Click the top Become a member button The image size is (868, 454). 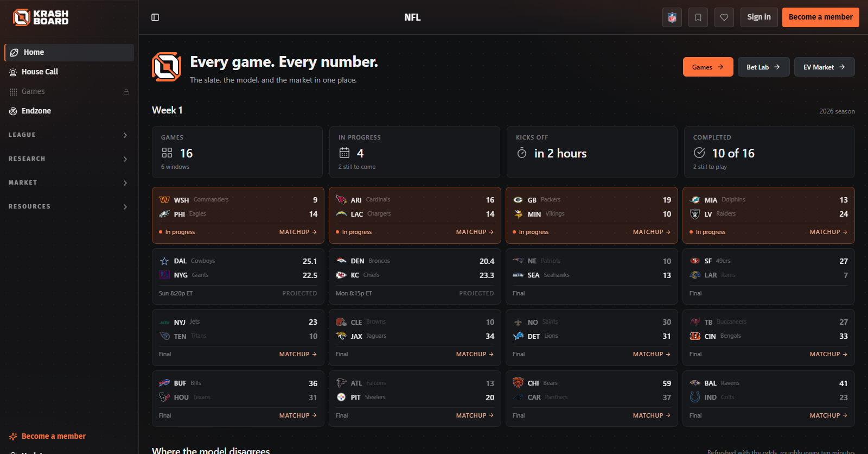pyautogui.click(x=821, y=17)
